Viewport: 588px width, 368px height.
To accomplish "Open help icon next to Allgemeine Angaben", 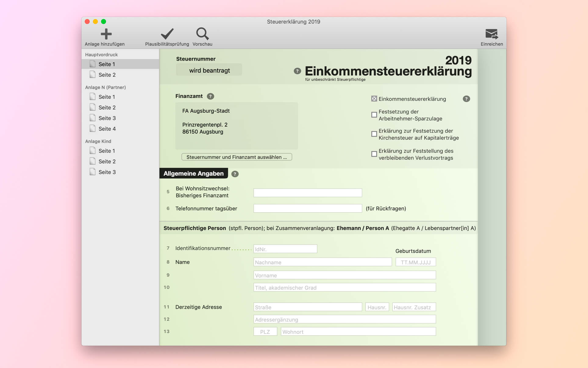I will (235, 174).
